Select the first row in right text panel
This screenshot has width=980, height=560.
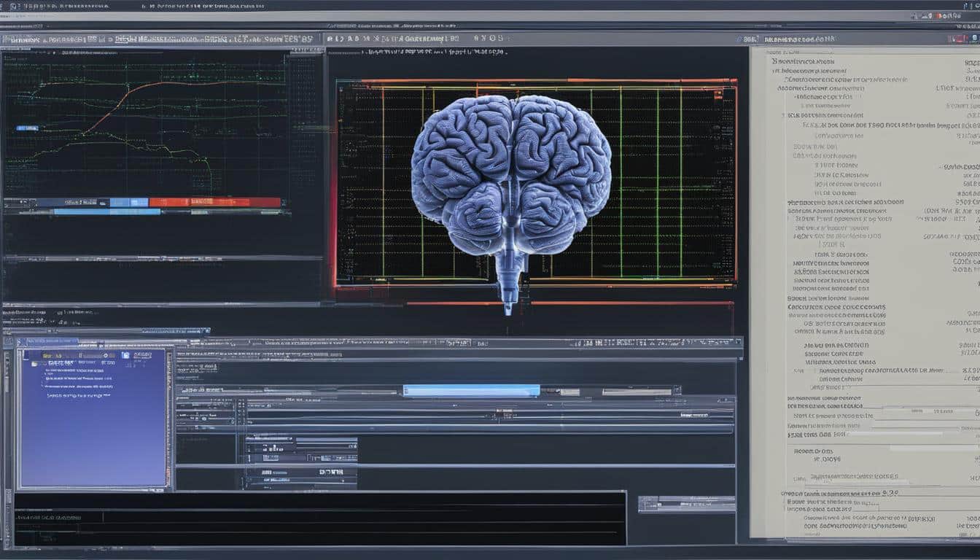click(802, 62)
